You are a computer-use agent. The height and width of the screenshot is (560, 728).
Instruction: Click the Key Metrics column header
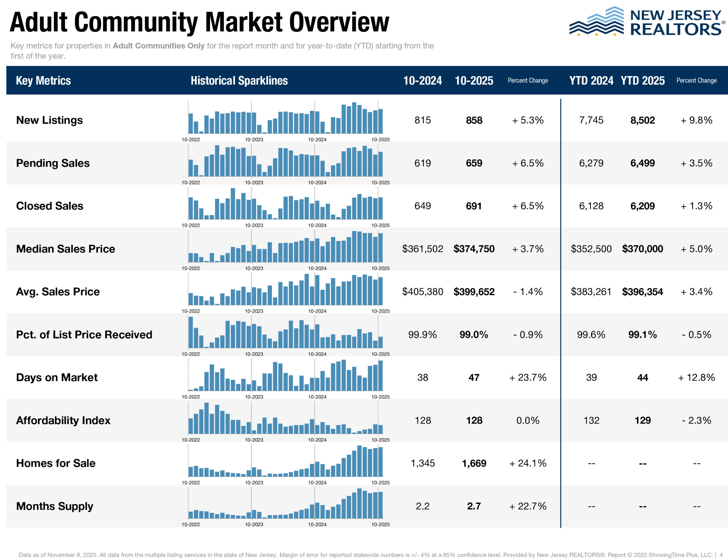click(43, 81)
